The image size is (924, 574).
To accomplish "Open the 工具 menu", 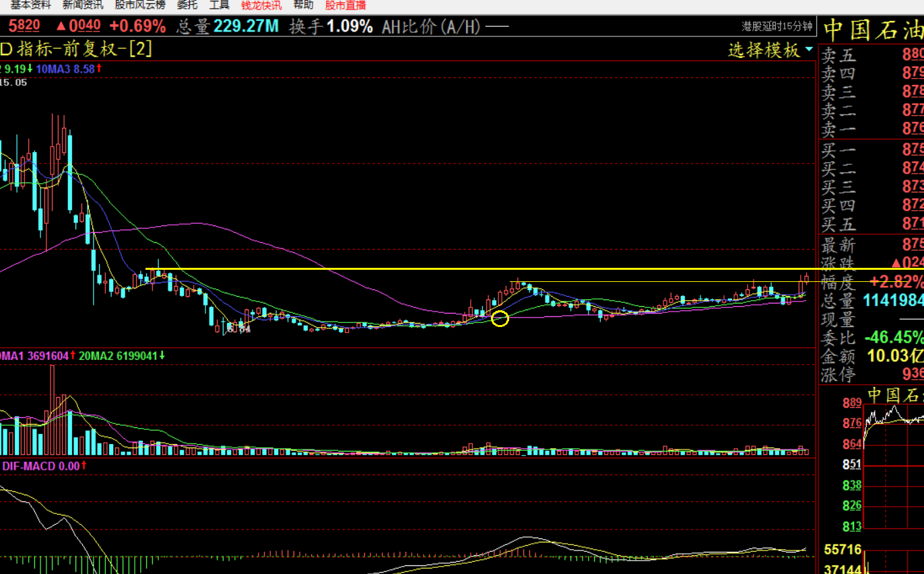I will coord(220,5).
